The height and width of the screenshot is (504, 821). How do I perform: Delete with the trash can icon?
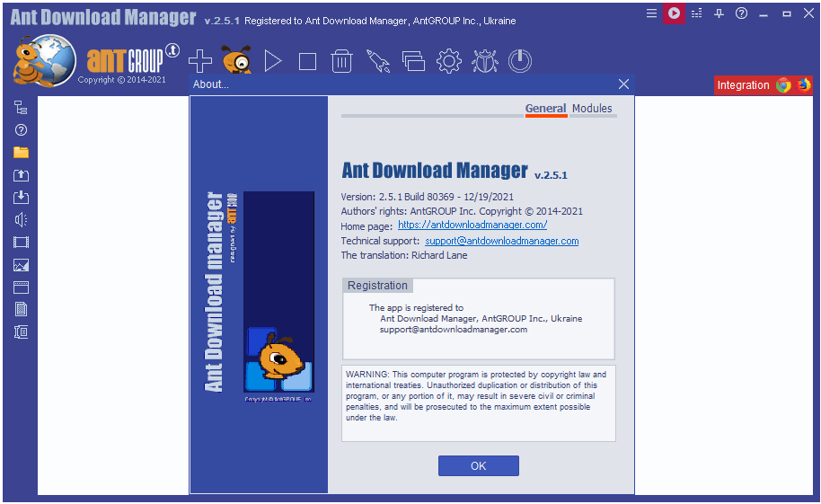coord(342,61)
